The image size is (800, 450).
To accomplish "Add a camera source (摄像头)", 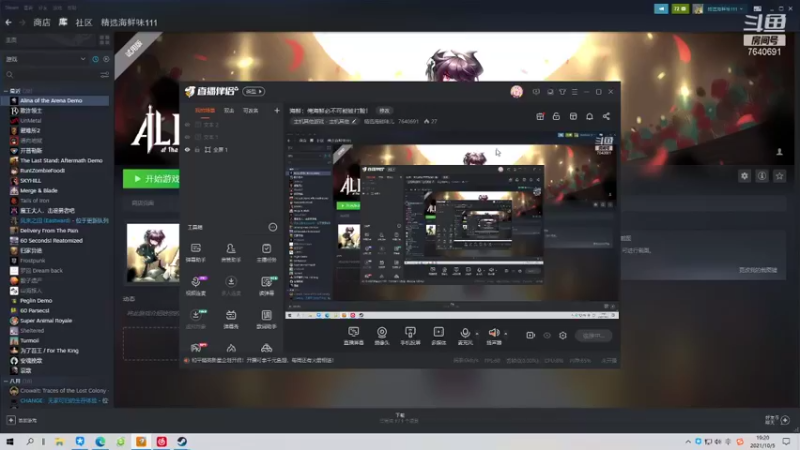I will (x=382, y=336).
